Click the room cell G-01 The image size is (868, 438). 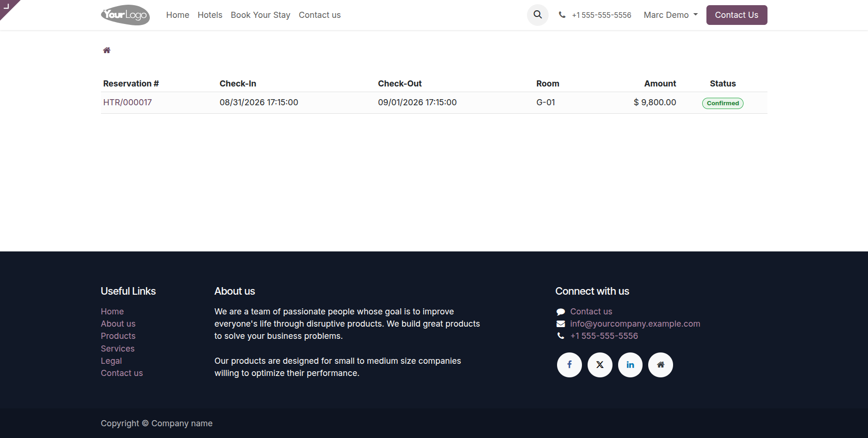[x=546, y=102]
